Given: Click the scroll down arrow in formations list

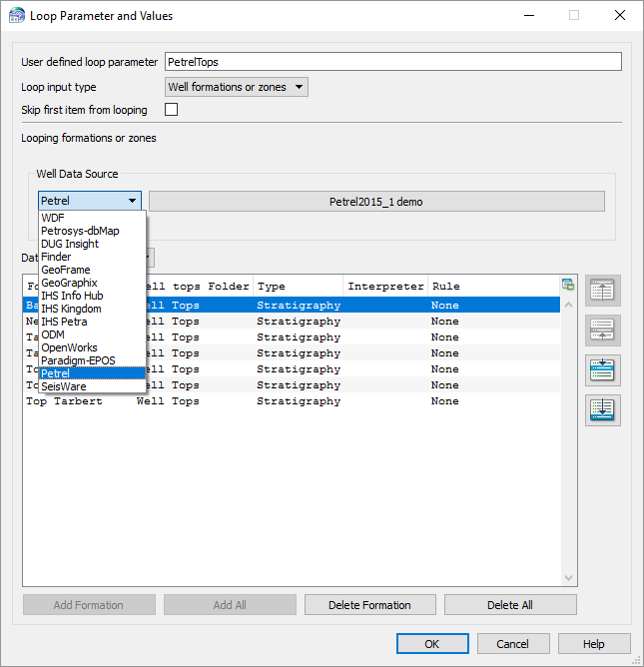Looking at the screenshot, I should coord(568,578).
